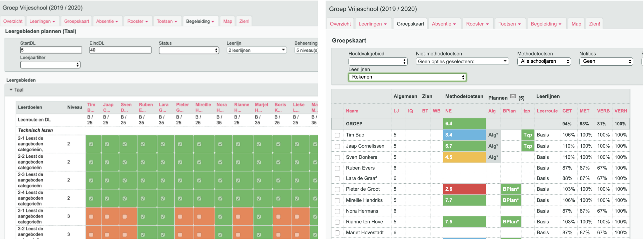Click the red 2.6 score cell

click(x=464, y=189)
